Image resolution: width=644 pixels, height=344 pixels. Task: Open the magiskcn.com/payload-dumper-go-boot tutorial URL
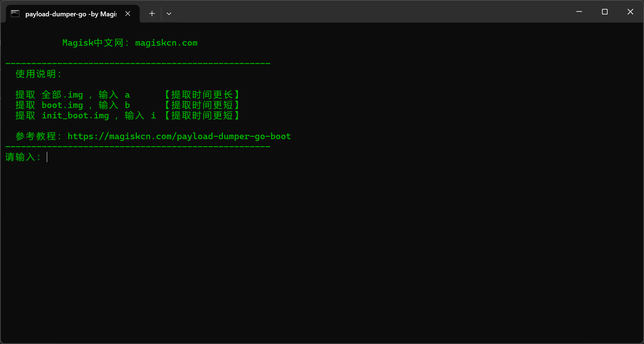pos(179,137)
